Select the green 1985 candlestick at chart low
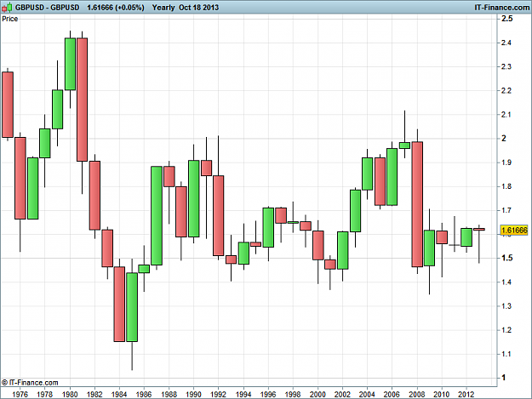 (132, 307)
